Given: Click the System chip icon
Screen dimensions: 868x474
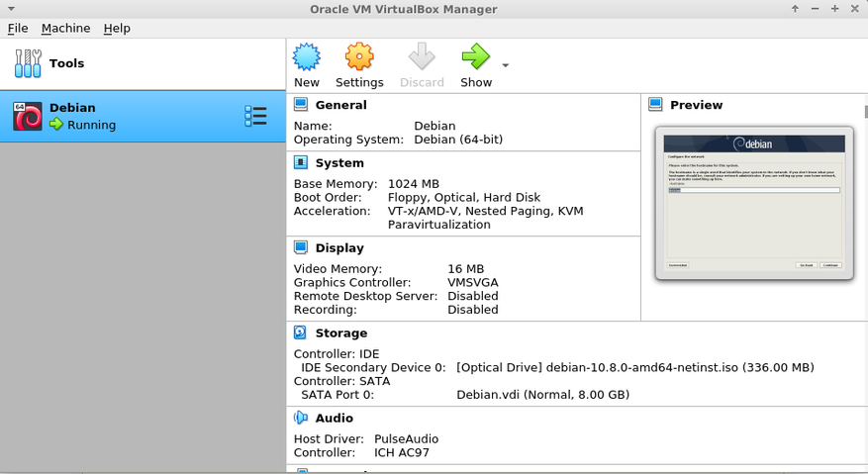Looking at the screenshot, I should (x=301, y=163).
